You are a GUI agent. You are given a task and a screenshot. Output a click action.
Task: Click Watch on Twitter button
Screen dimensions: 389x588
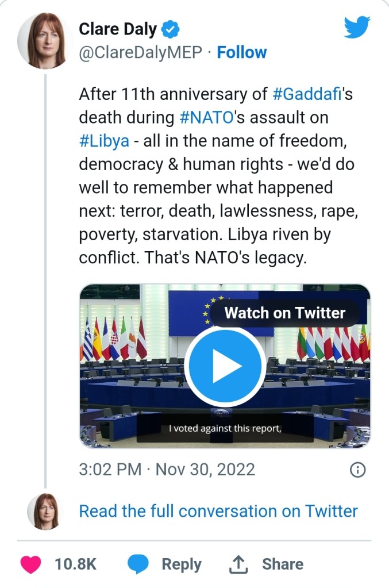(x=284, y=313)
